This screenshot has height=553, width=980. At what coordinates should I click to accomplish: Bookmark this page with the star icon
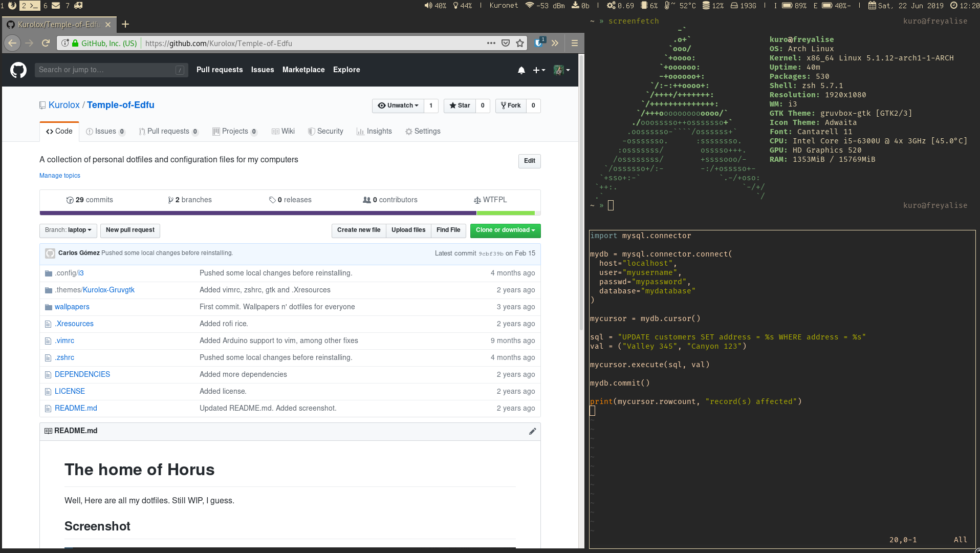(520, 43)
